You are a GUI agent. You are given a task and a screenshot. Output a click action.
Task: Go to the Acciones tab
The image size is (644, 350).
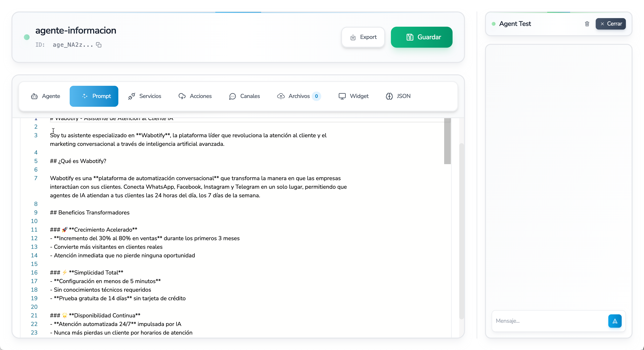coord(195,96)
